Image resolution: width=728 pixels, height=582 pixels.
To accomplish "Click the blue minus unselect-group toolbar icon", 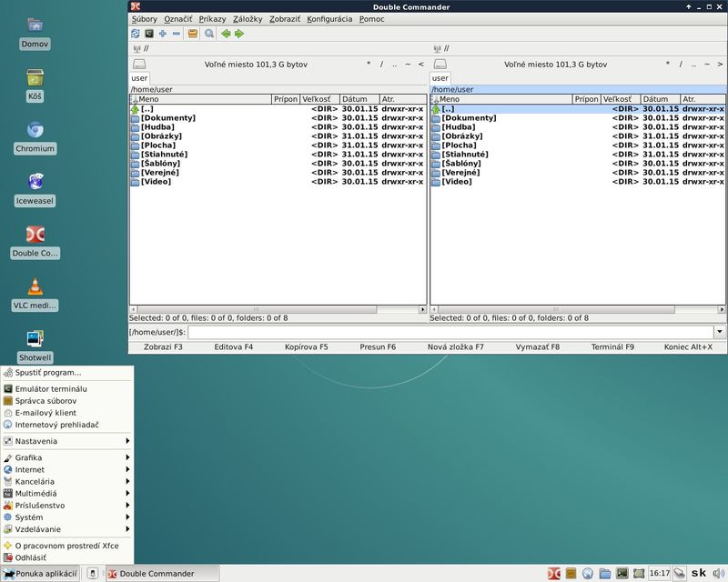I will pyautogui.click(x=176, y=34).
